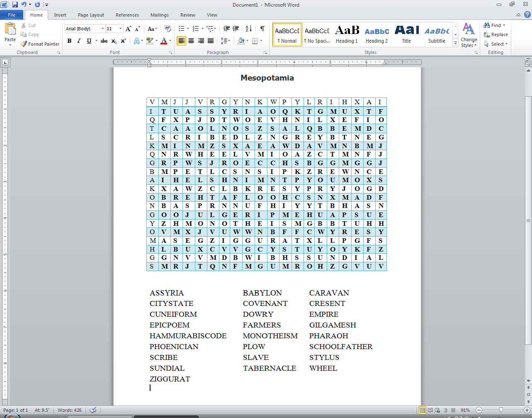The width and height of the screenshot is (532, 418).
Task: Click the spelling proofing check icon in status bar
Action: 93,410
